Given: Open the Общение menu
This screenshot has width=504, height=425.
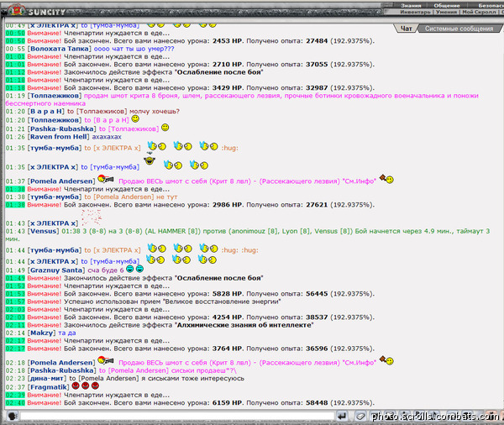Looking at the screenshot, I should (447, 6).
